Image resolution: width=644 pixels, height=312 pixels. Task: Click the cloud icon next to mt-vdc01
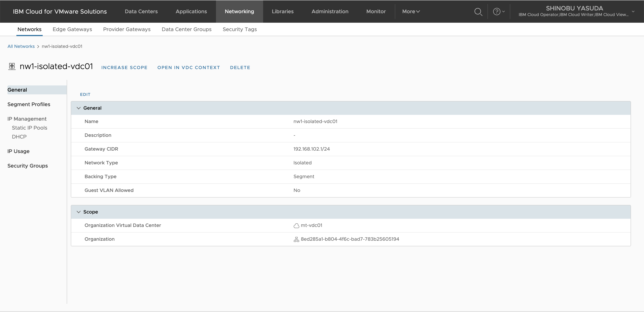(296, 226)
